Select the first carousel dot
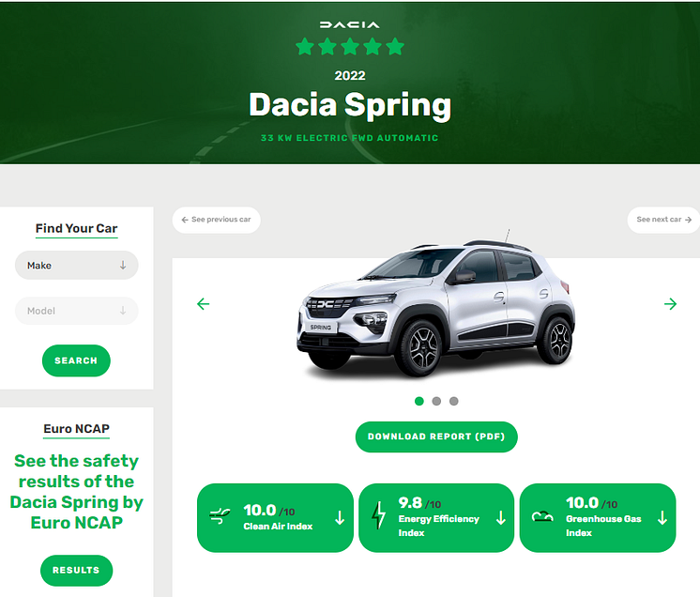 (x=419, y=401)
